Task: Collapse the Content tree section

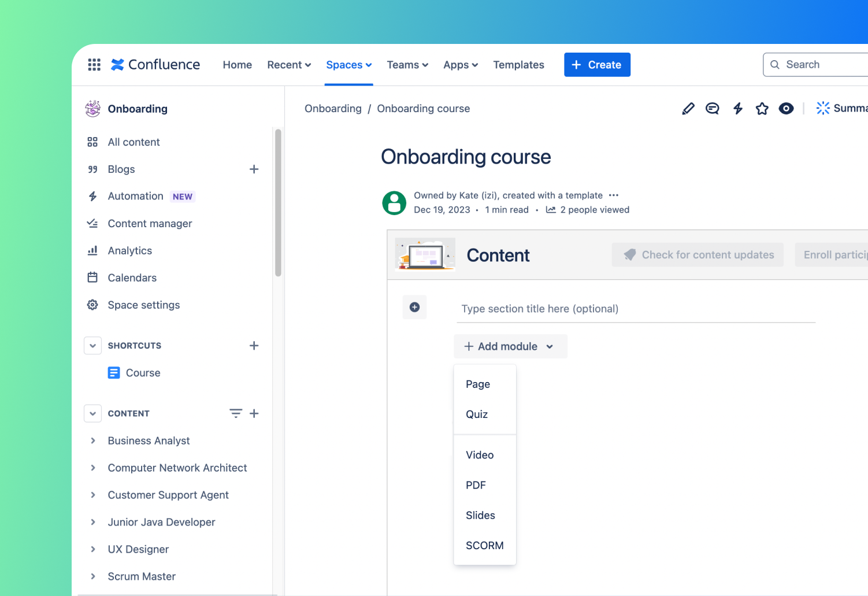Action: tap(92, 413)
